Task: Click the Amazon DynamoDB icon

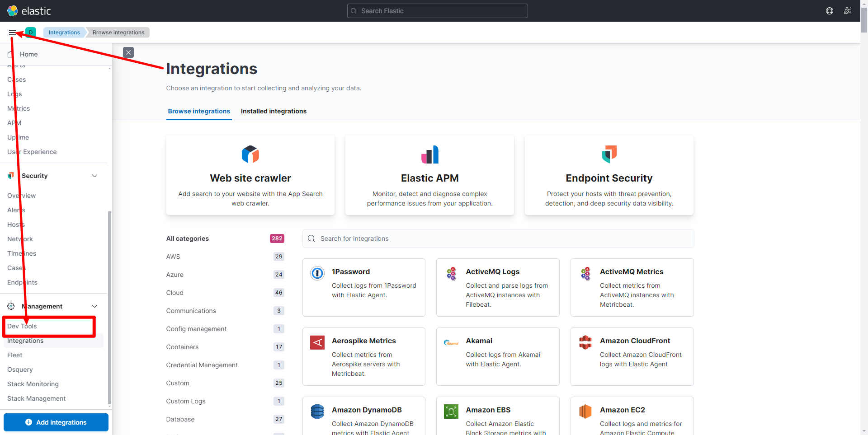Action: (317, 412)
